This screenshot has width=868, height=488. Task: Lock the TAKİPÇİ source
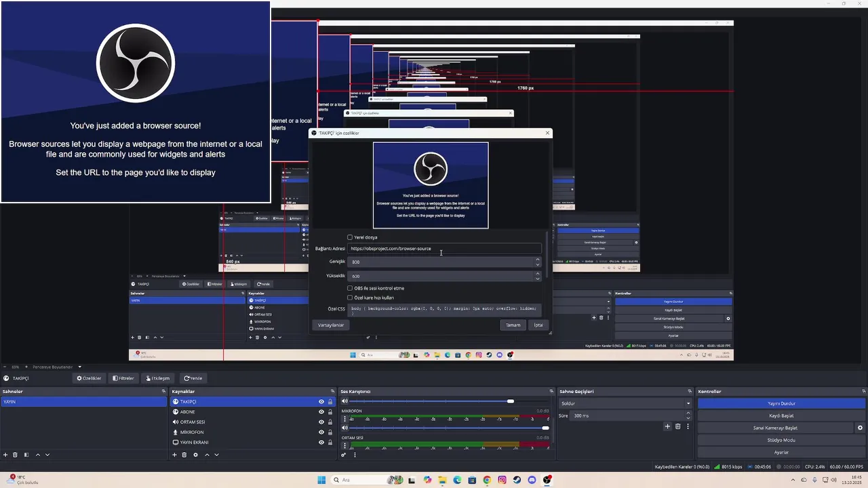[x=330, y=402]
